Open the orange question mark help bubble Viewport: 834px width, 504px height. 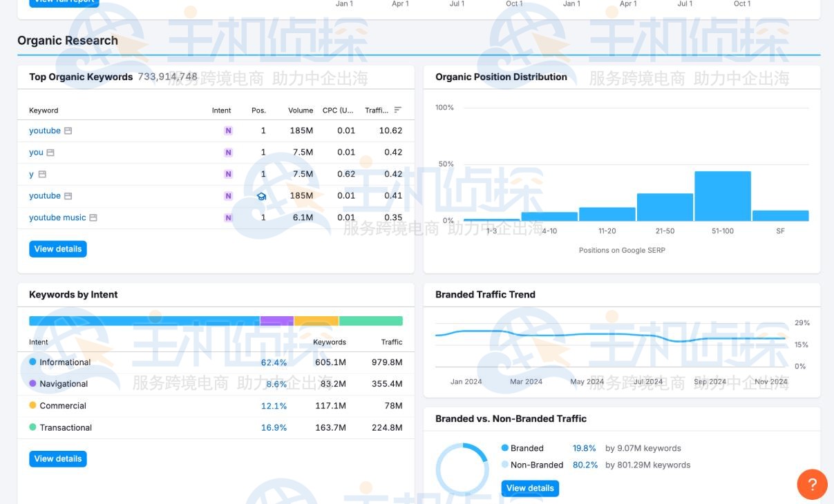click(813, 485)
